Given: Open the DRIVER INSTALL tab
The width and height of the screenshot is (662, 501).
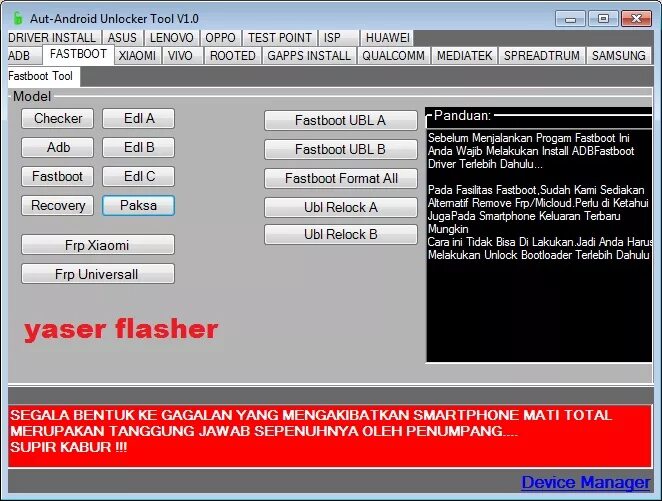Looking at the screenshot, I should (x=52, y=38).
